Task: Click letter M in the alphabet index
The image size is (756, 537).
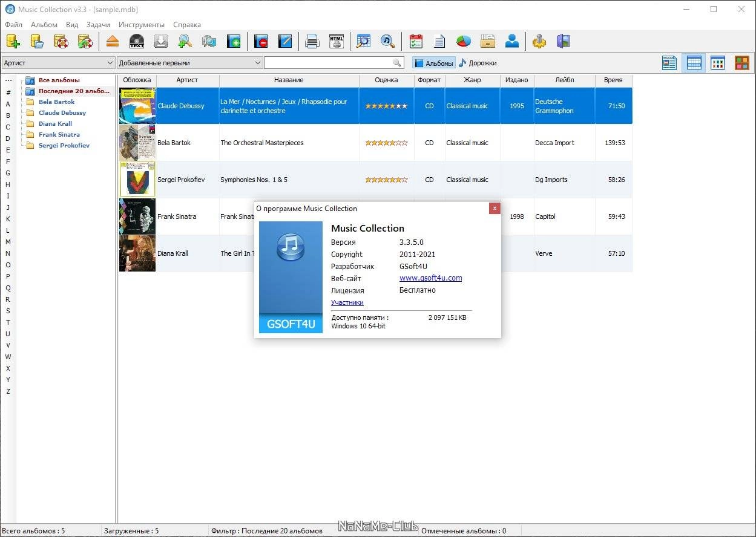Action: coord(8,242)
